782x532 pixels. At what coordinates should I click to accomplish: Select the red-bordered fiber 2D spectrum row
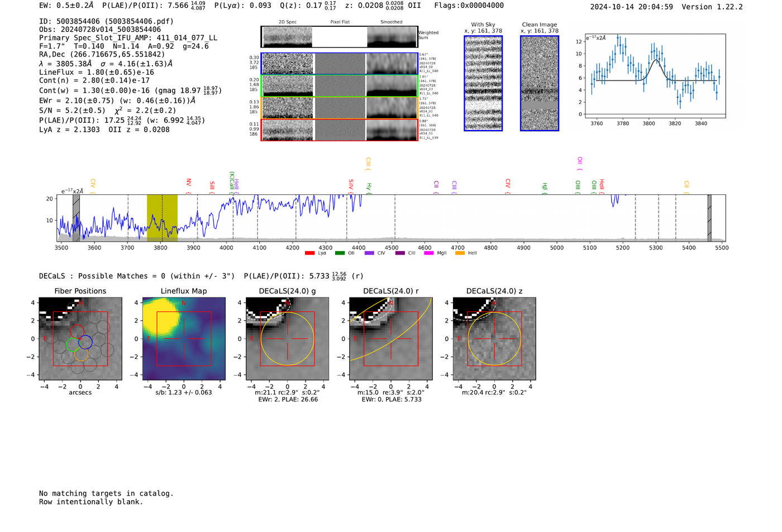click(x=339, y=130)
